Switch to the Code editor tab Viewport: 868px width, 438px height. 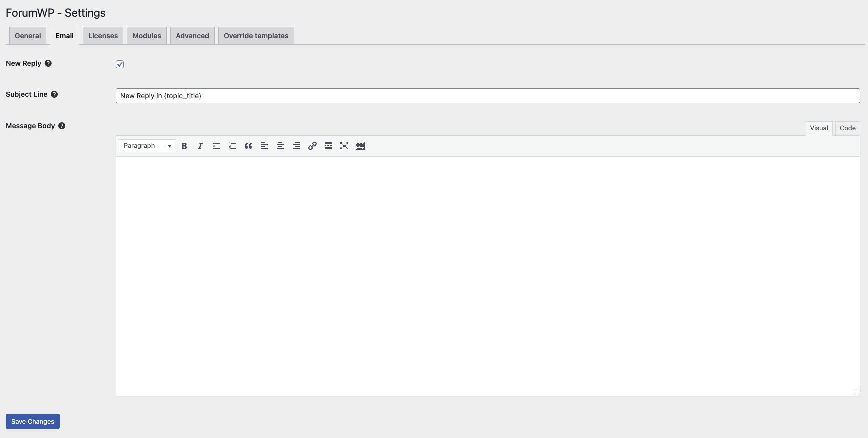[x=847, y=128]
